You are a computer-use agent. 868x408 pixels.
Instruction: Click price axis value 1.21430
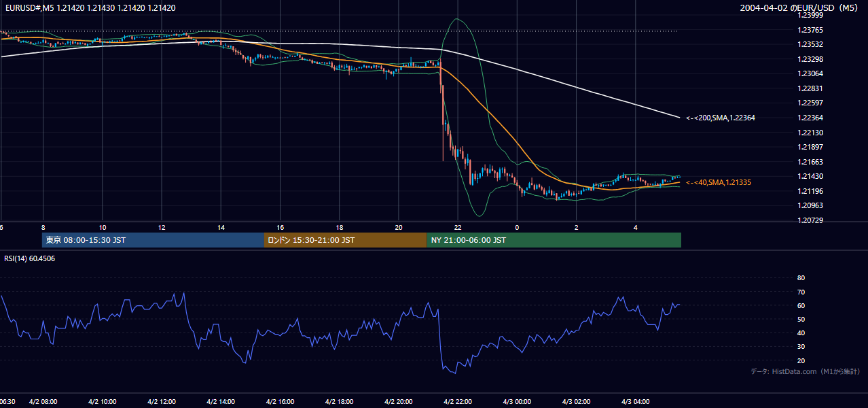[810, 176]
